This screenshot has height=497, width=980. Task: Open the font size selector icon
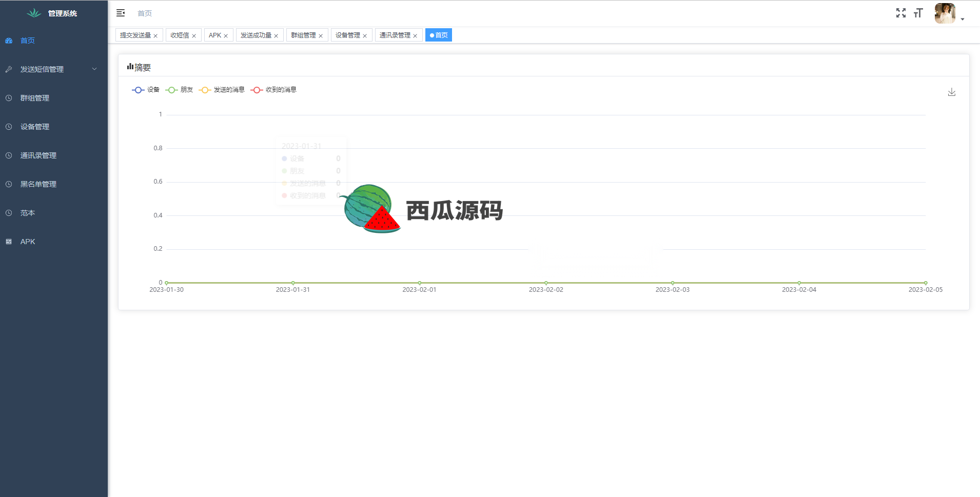918,13
